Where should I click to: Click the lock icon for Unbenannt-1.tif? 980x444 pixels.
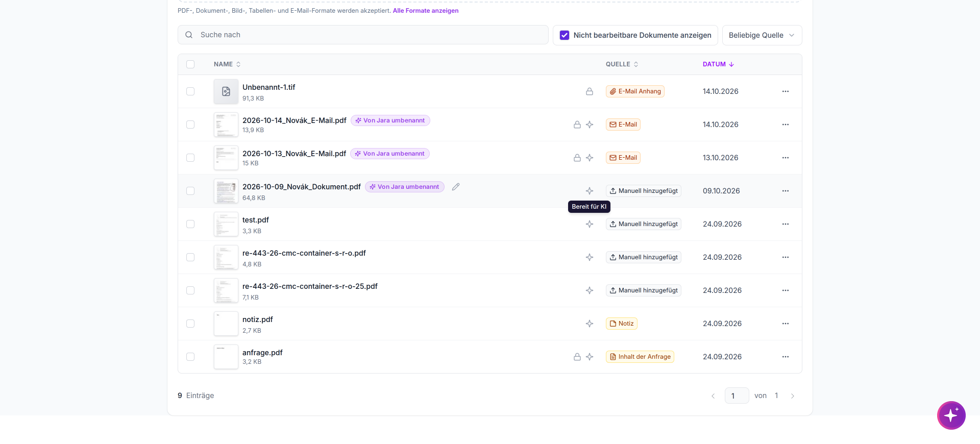[590, 91]
